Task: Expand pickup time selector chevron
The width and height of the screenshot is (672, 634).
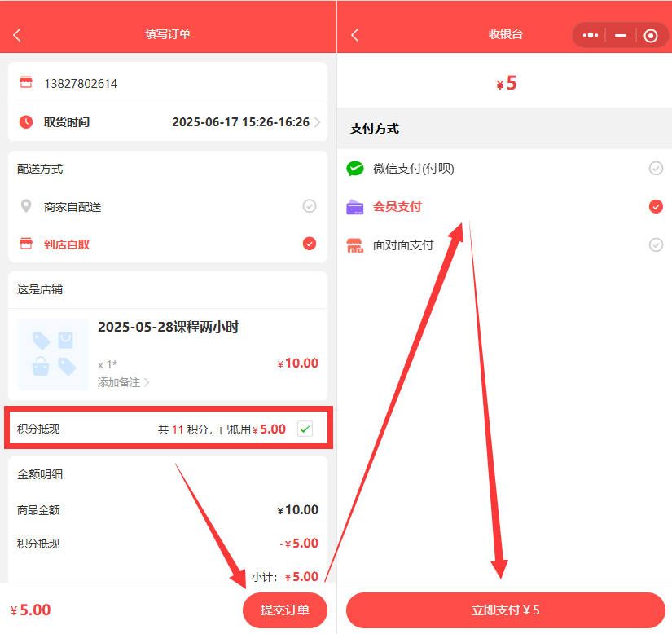Action: tap(317, 122)
